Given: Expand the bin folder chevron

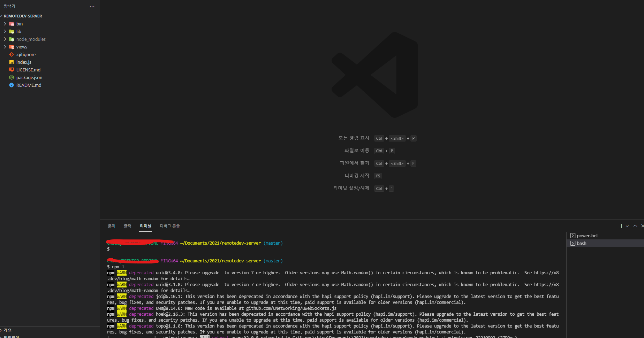Looking at the screenshot, I should tap(5, 24).
